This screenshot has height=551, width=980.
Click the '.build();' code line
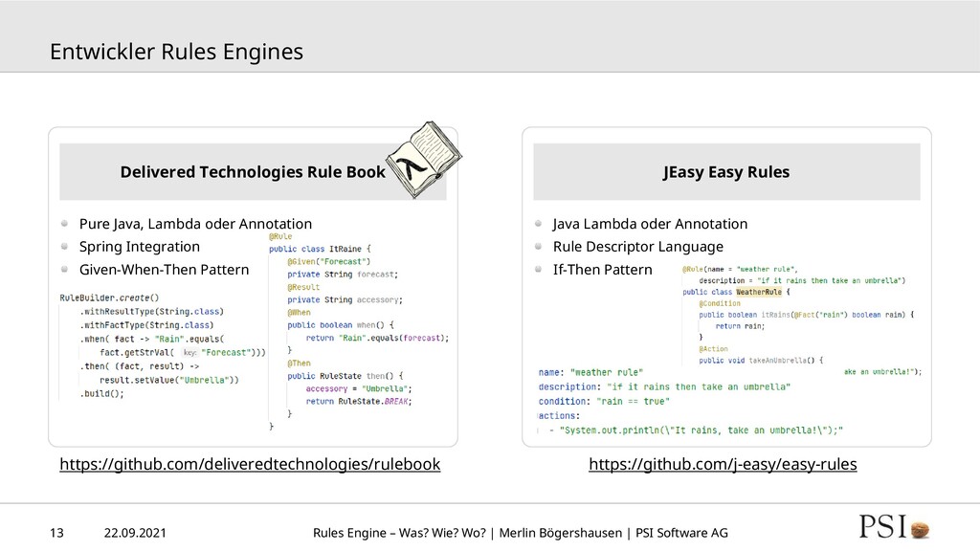(101, 393)
